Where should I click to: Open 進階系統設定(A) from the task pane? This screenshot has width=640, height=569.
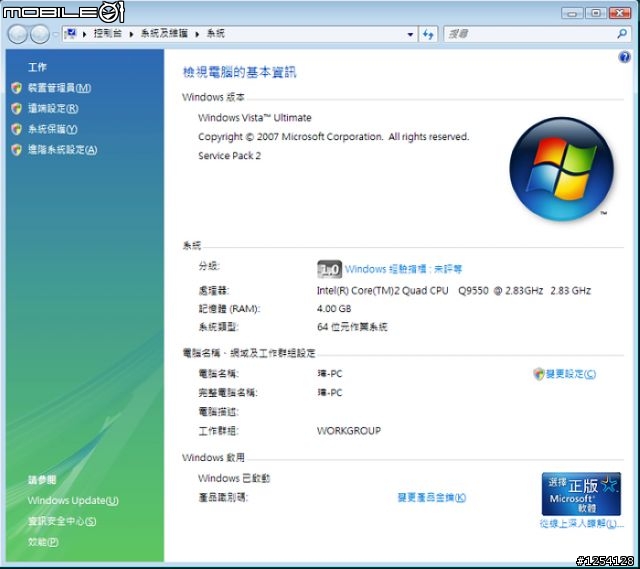coord(62,150)
